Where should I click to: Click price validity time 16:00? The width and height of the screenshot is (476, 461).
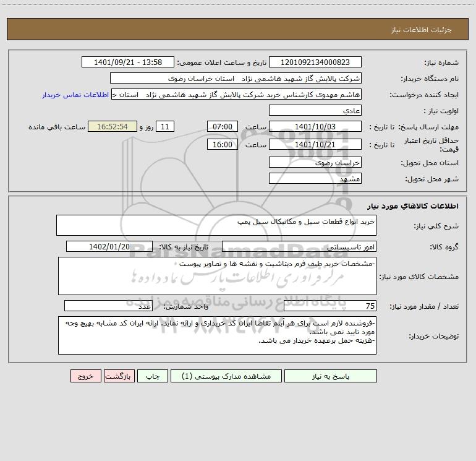coord(222,144)
